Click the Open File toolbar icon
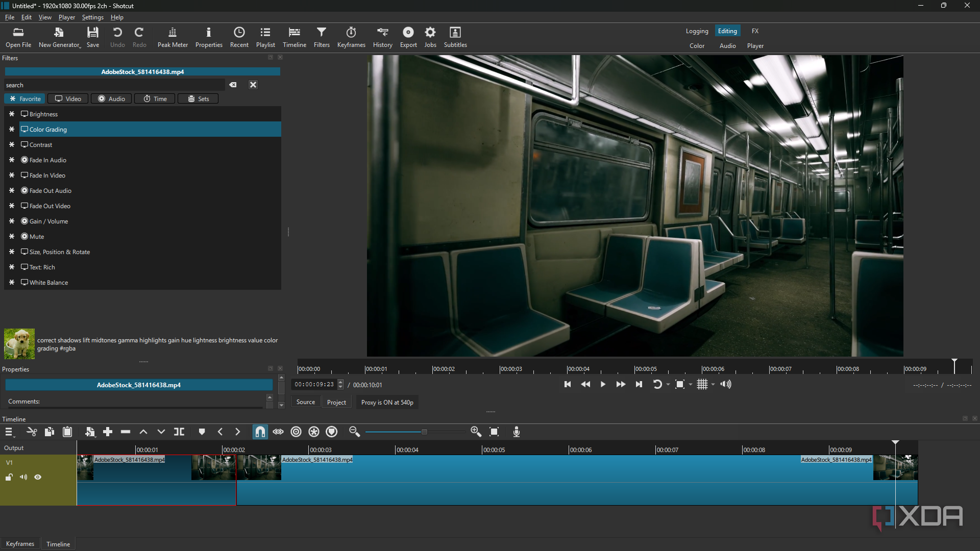Viewport: 980px width, 551px height. [18, 37]
